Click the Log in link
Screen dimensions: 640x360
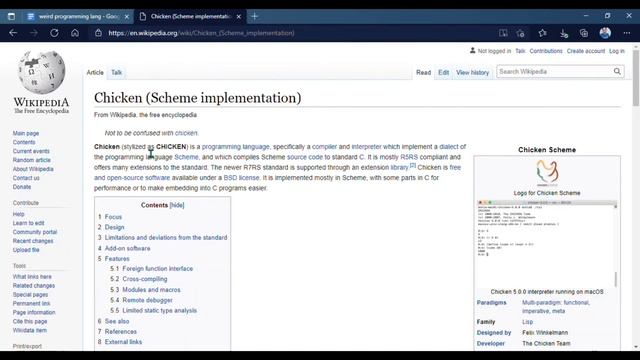pos(617,51)
